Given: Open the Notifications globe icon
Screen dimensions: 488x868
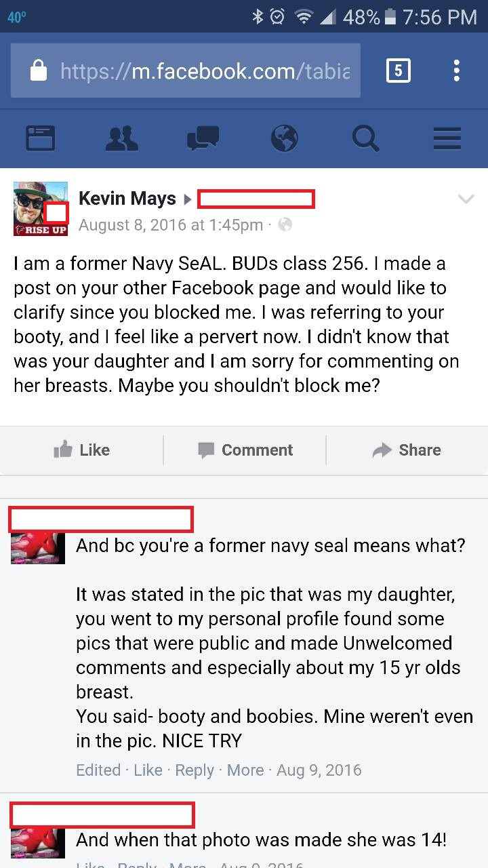Looking at the screenshot, I should click(284, 138).
